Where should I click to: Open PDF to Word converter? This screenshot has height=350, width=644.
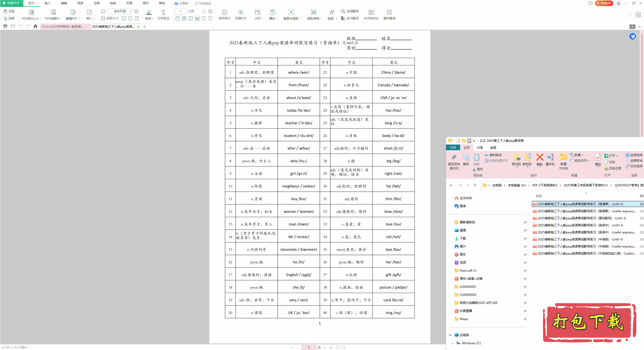coord(31,15)
